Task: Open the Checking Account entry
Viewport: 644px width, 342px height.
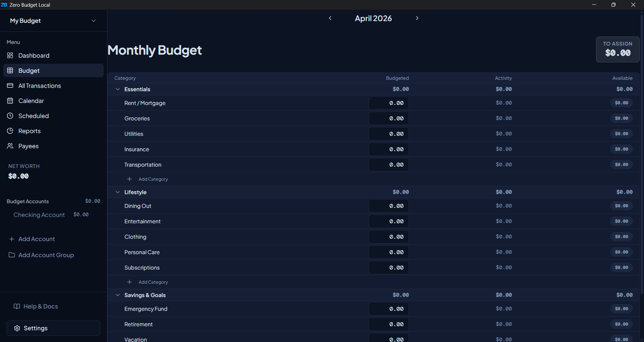Action: click(x=39, y=215)
